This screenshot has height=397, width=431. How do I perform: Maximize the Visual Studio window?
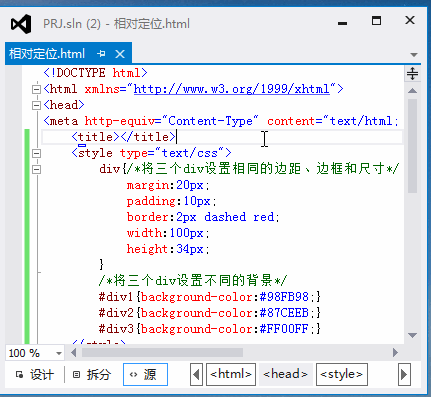click(376, 21)
